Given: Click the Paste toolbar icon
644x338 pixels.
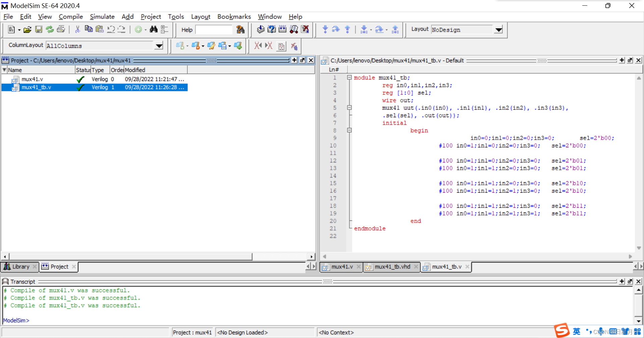Looking at the screenshot, I should pyautogui.click(x=100, y=29).
